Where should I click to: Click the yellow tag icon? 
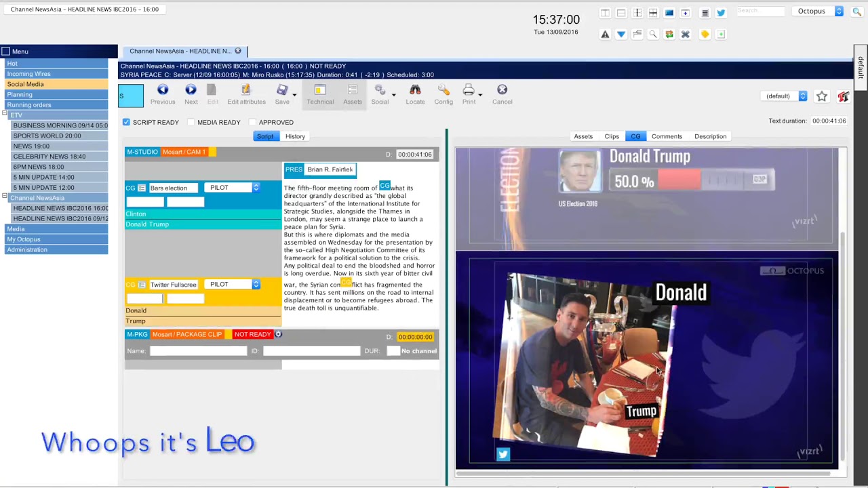pos(705,34)
